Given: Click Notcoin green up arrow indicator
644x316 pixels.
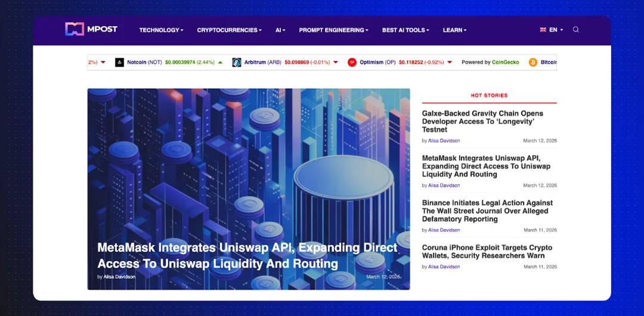Looking at the screenshot, I should 220,63.
